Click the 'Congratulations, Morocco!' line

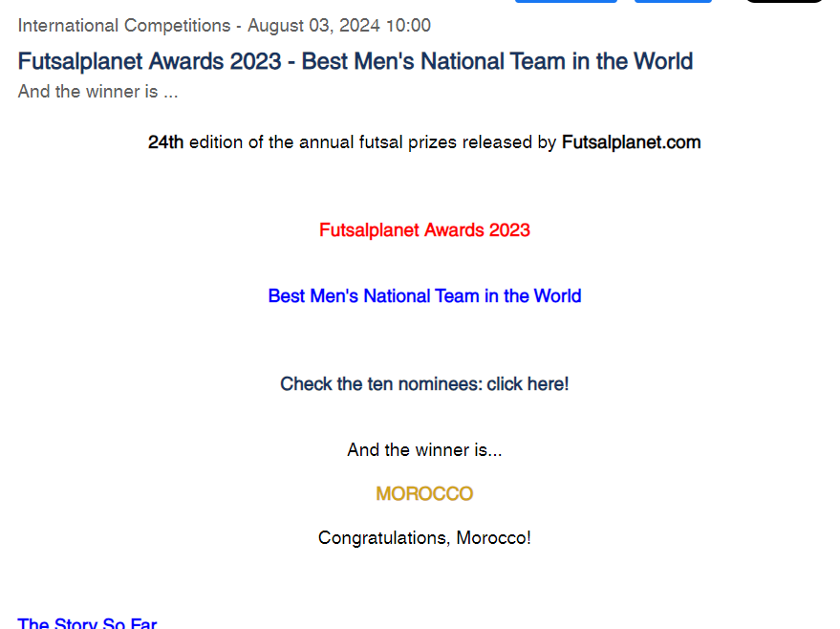424,538
